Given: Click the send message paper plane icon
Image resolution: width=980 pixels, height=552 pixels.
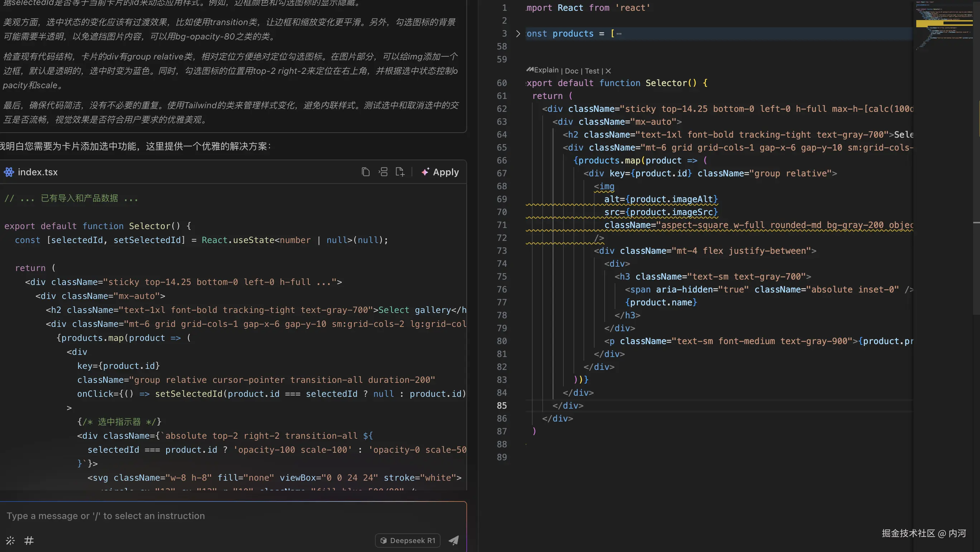Looking at the screenshot, I should pyautogui.click(x=453, y=540).
